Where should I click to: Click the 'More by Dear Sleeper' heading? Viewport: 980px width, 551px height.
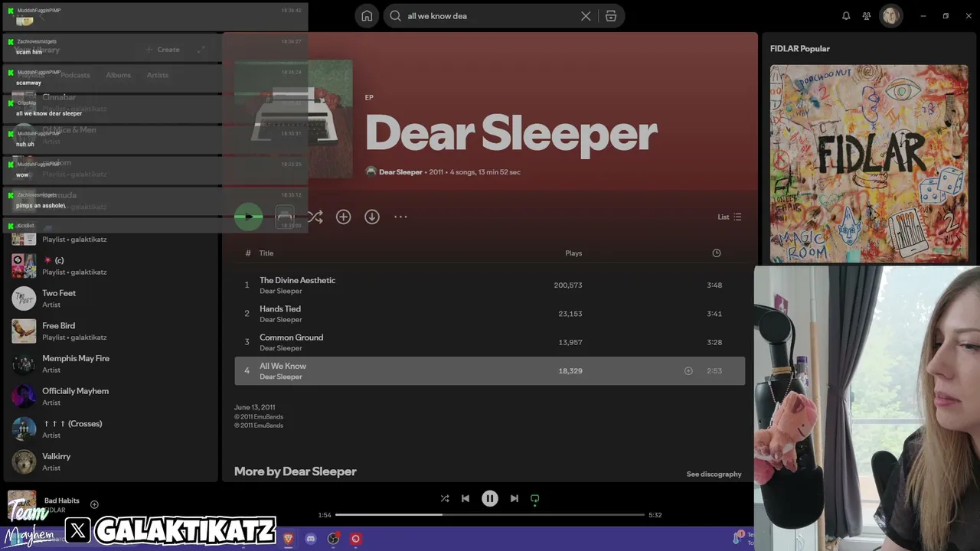(296, 471)
